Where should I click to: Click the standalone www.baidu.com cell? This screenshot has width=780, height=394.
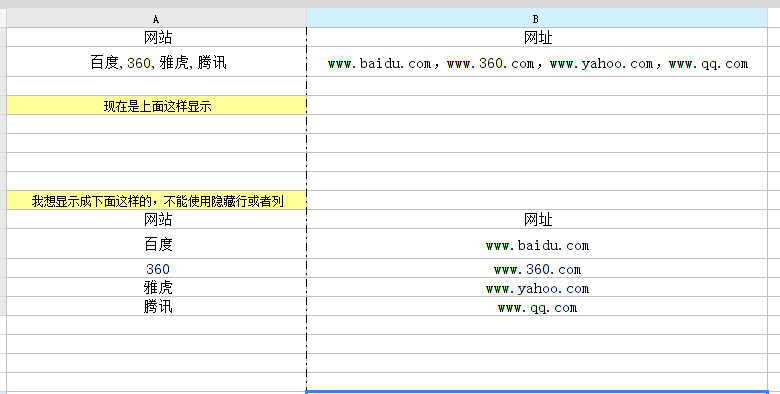click(537, 244)
